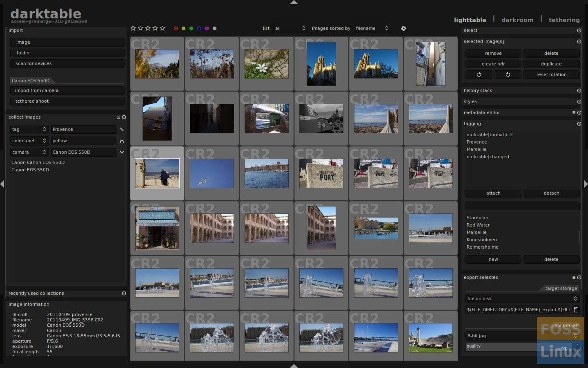
Task: Click the fifth rating star
Action: point(163,28)
